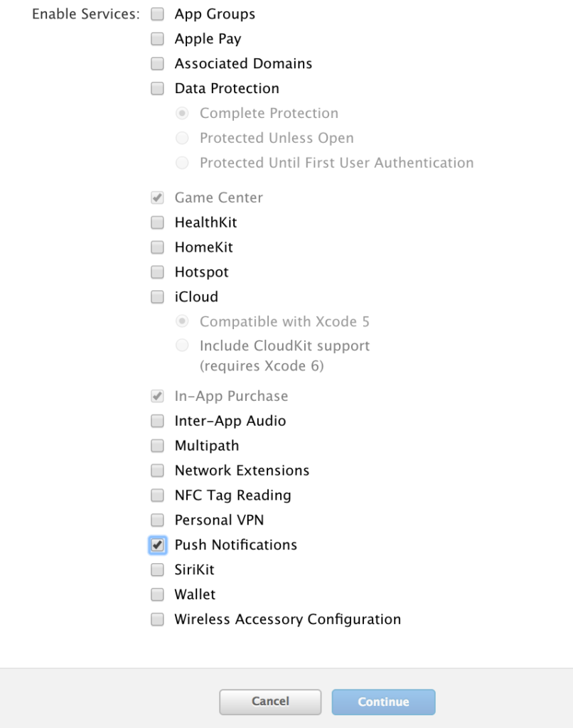Viewport: 573px width, 728px height.
Task: Enable NFC Tag Reading
Action: (x=157, y=496)
